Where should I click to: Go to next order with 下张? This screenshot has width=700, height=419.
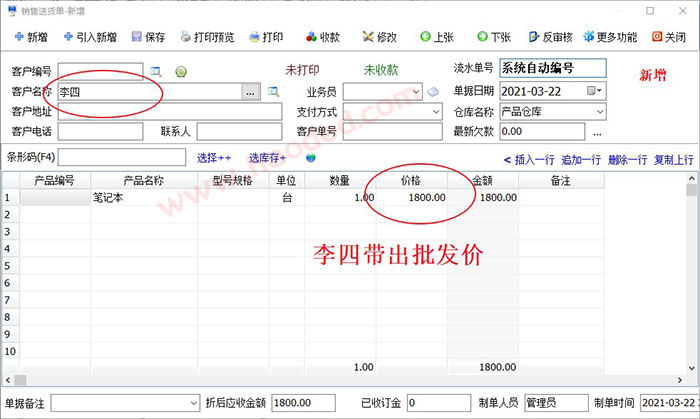(x=494, y=37)
